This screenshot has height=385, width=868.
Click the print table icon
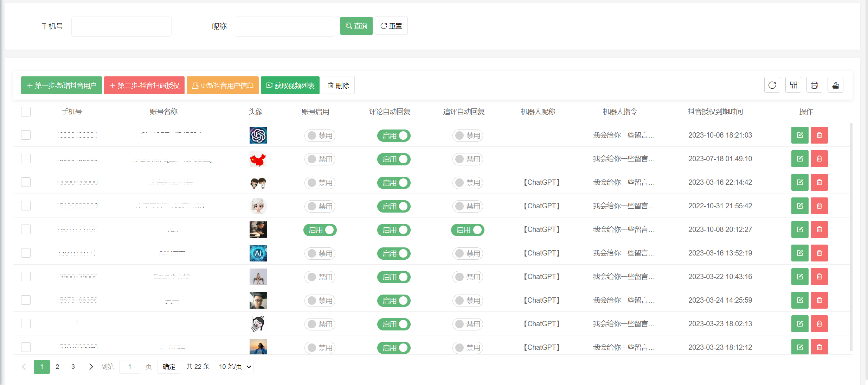814,85
